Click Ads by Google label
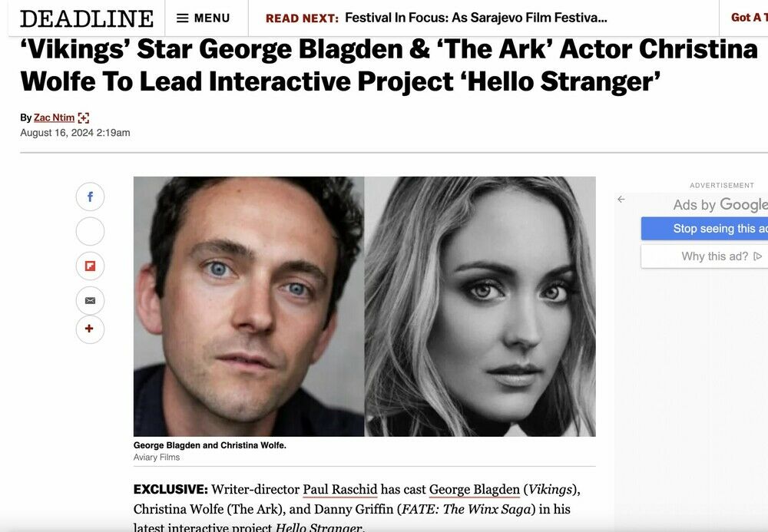Screen dimensions: 768x532 coord(720,204)
